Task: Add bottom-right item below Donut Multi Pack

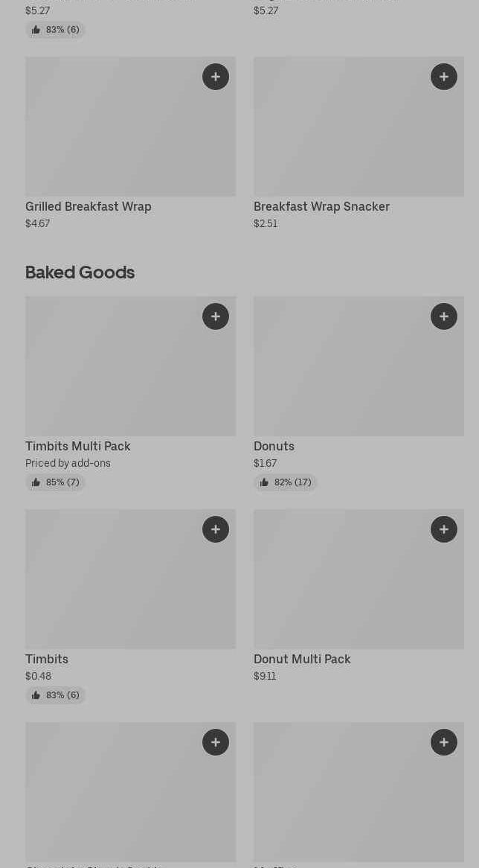Action: click(444, 742)
